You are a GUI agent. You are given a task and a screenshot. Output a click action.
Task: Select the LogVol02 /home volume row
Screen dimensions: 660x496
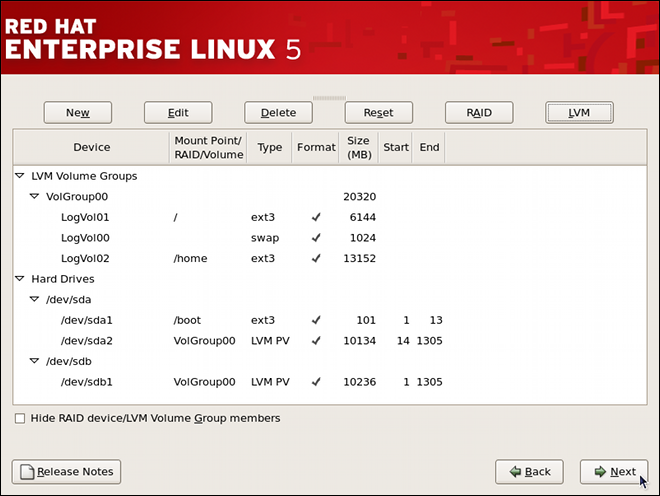click(x=330, y=259)
